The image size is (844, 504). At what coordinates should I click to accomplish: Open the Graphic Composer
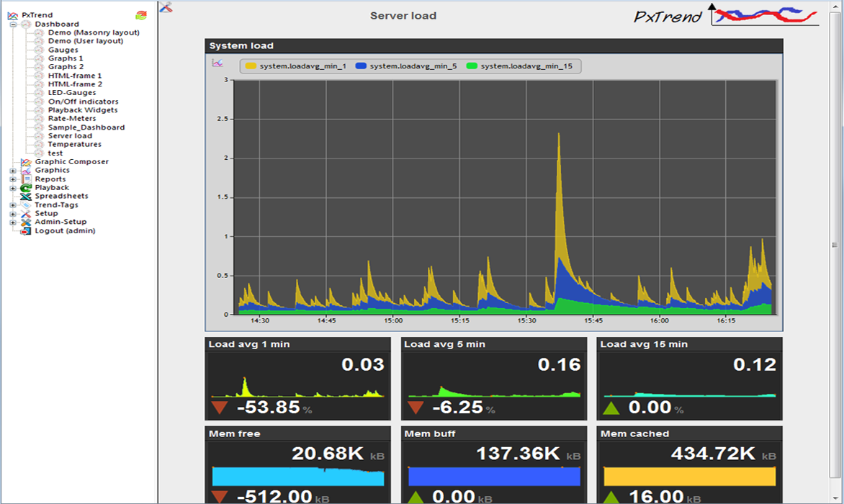pos(71,162)
